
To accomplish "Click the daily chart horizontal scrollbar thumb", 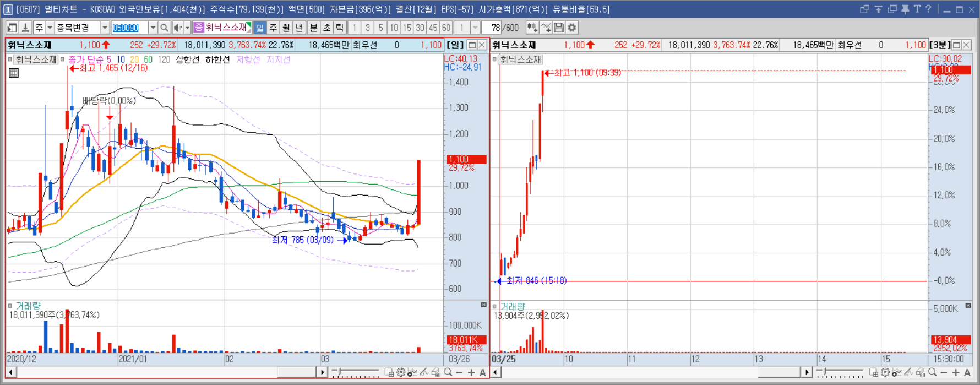I will 296,373.
